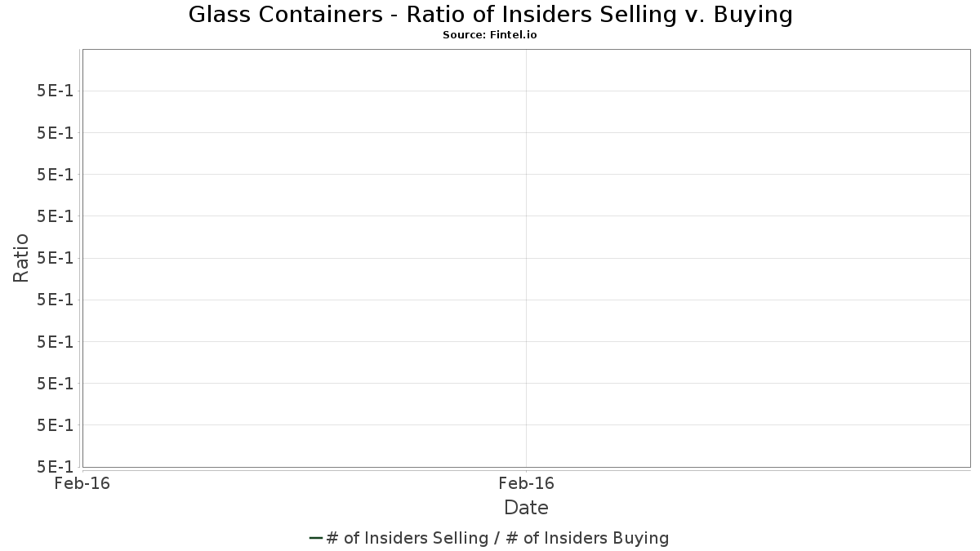Viewport: 980px width, 551px height.
Task: Select the 'Date' x-axis title
Action: click(x=526, y=508)
